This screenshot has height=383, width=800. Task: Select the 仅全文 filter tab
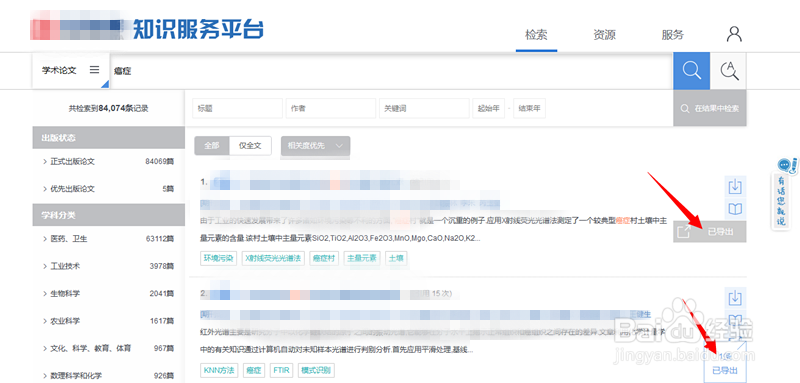pos(250,145)
